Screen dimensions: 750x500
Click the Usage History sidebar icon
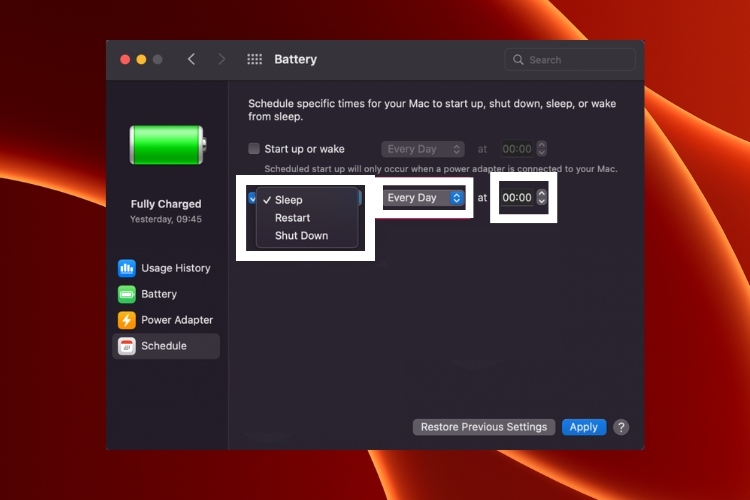pos(126,268)
